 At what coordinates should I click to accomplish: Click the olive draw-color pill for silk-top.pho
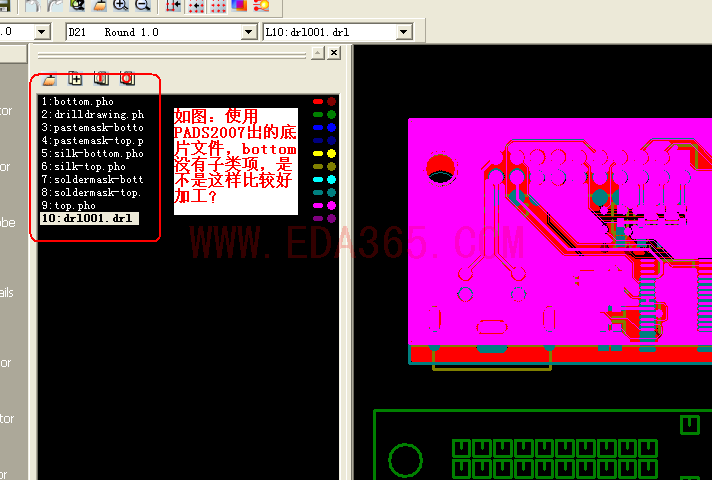point(318,166)
